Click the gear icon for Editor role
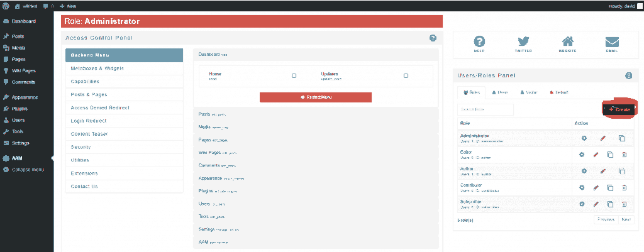 [x=582, y=155]
